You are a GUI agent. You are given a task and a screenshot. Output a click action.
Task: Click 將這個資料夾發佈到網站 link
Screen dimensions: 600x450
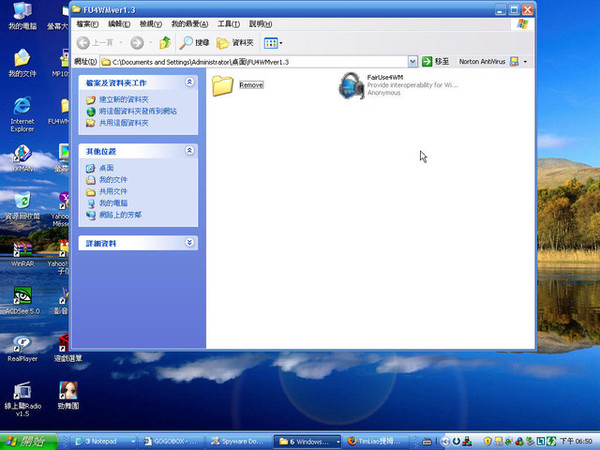(138, 111)
